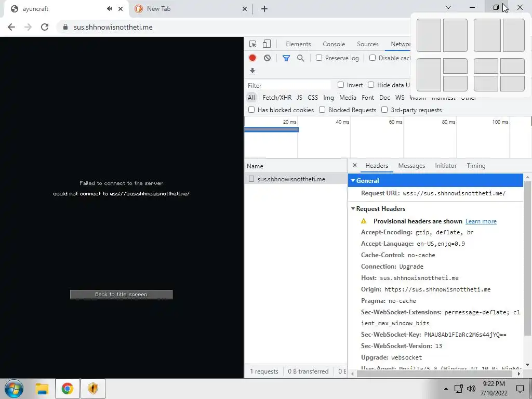Click the headers pane vertical scrollbar
This screenshot has width=532, height=399.
pyautogui.click(x=527, y=258)
